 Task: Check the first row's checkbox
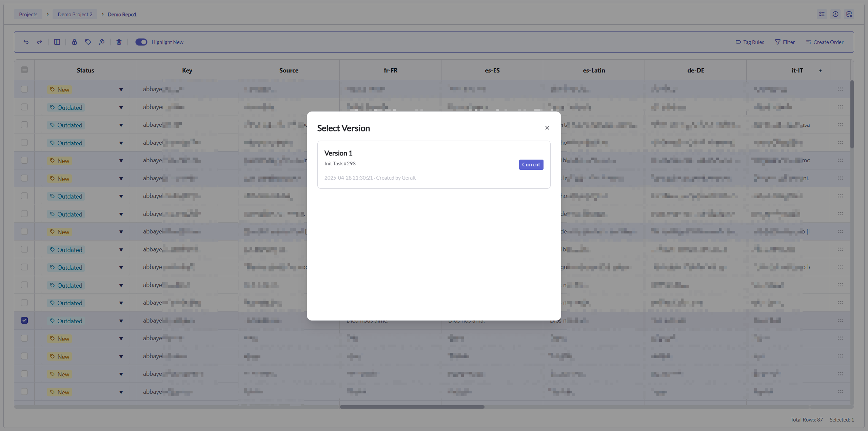tap(24, 89)
